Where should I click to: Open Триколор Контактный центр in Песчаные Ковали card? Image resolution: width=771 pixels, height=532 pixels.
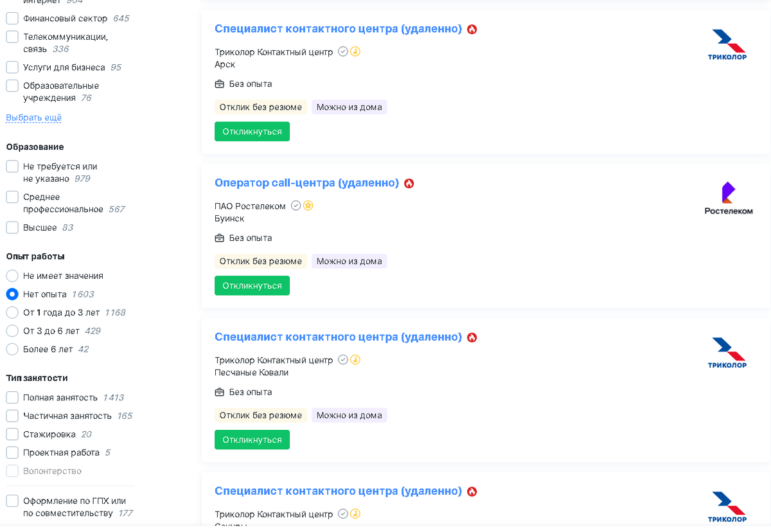pos(274,361)
